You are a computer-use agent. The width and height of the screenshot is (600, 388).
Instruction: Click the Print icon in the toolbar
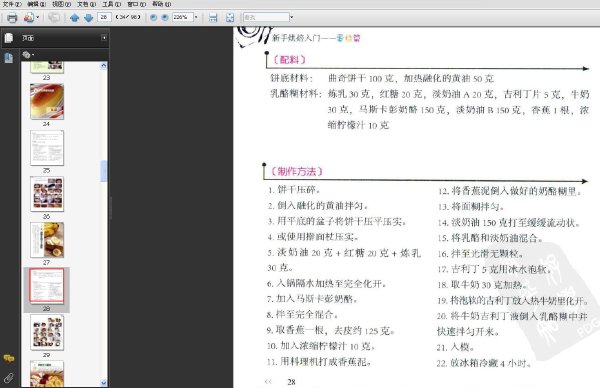click(12, 18)
